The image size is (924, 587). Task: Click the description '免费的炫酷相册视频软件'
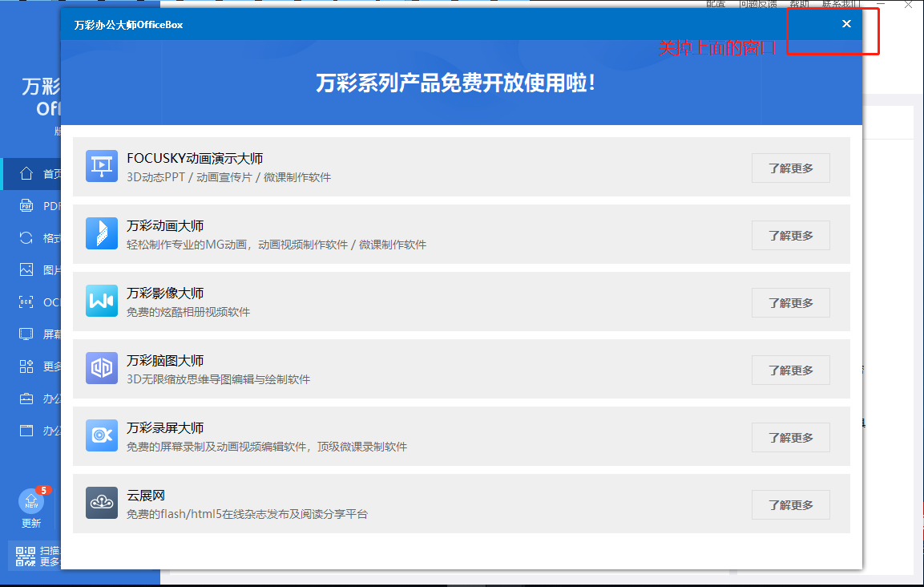click(188, 312)
